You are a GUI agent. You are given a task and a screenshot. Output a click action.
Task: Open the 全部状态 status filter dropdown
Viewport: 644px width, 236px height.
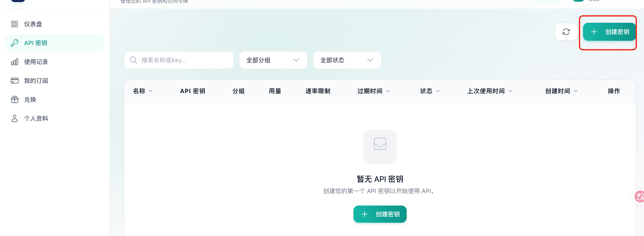click(347, 60)
